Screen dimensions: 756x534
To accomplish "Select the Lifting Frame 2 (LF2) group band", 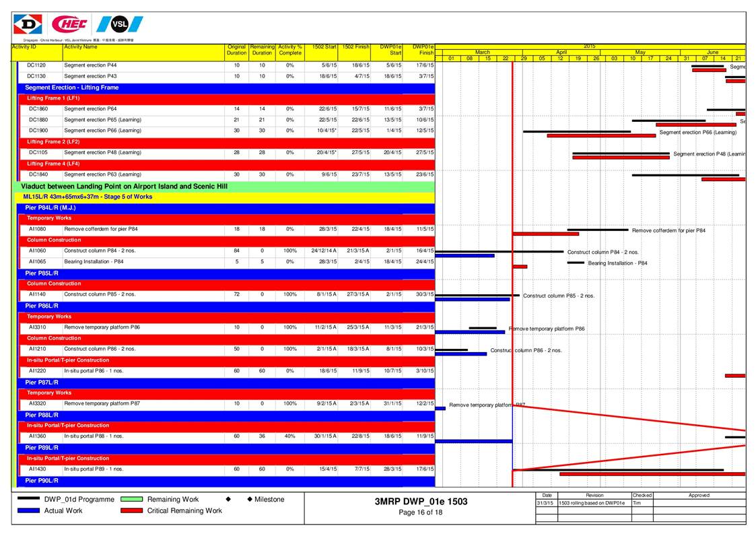I will 227,142.
